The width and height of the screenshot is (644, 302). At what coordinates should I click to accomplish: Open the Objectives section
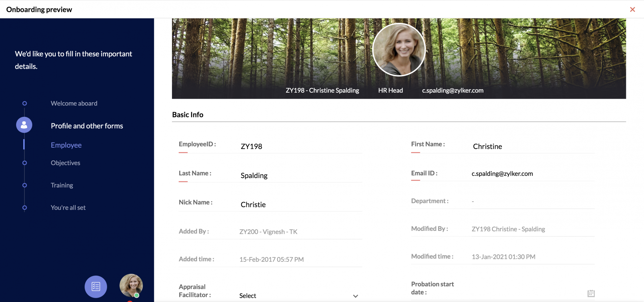click(65, 163)
